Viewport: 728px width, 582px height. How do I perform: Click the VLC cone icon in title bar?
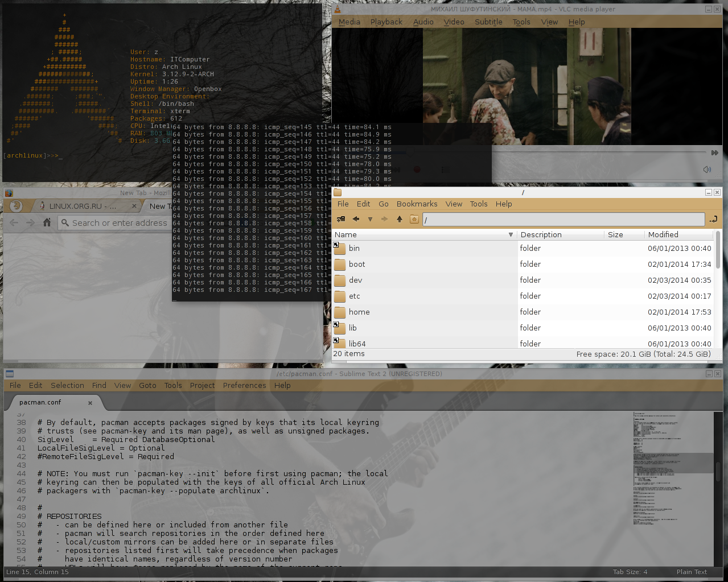click(x=338, y=9)
